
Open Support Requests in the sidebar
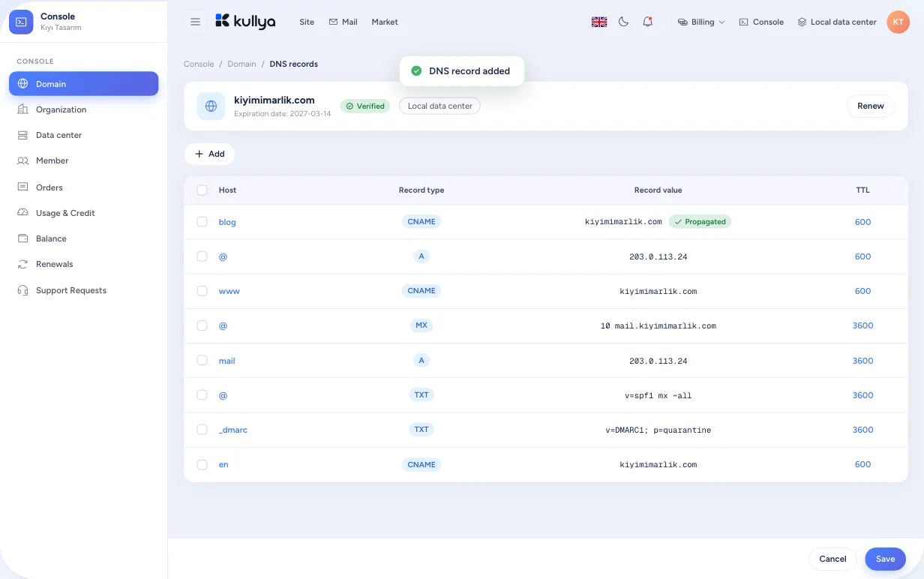click(x=83, y=290)
